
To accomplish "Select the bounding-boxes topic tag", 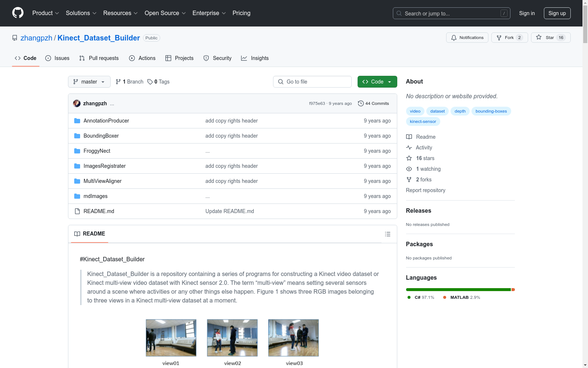I will pos(491,111).
